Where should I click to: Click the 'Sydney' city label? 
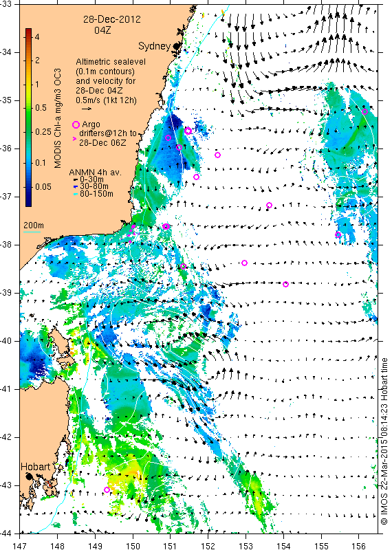(155, 46)
